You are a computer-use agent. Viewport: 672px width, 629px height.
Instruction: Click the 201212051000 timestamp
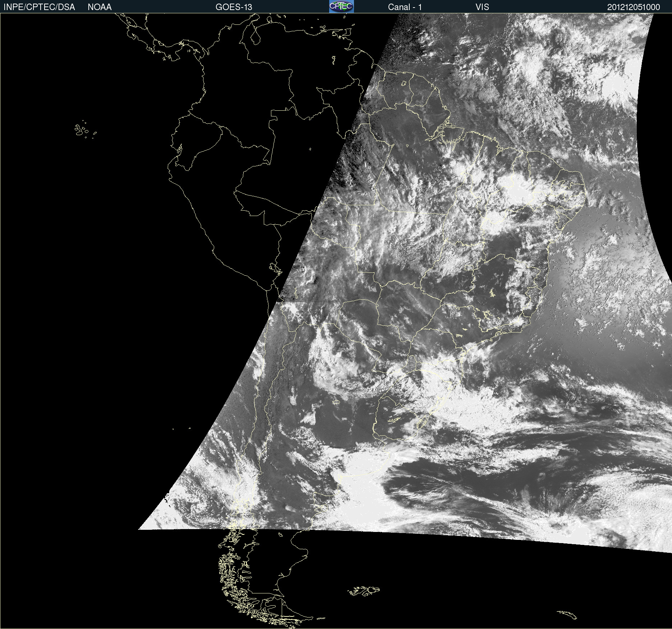tap(634, 7)
